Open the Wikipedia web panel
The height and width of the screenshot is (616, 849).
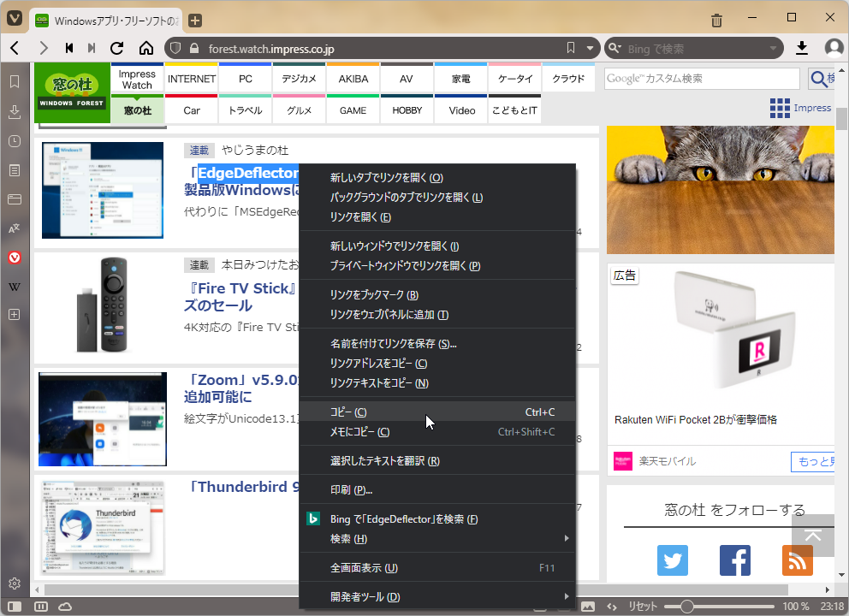coord(14,286)
